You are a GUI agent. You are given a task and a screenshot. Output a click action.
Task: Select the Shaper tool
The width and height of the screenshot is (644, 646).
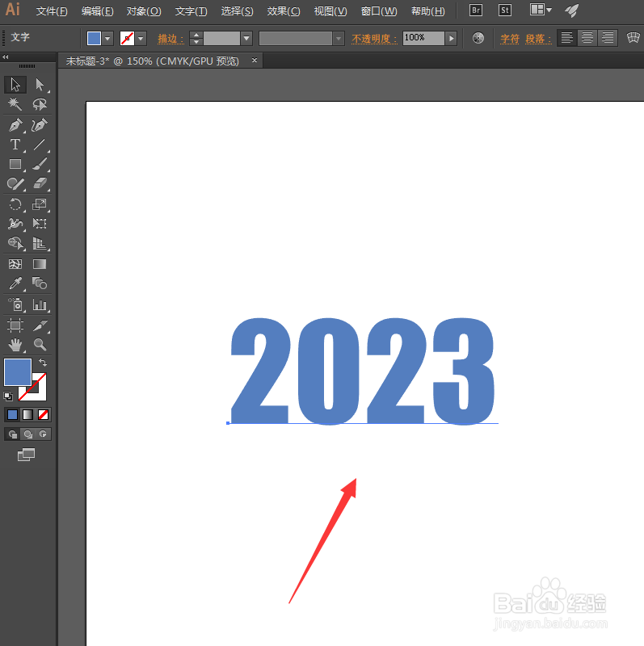pyautogui.click(x=15, y=183)
